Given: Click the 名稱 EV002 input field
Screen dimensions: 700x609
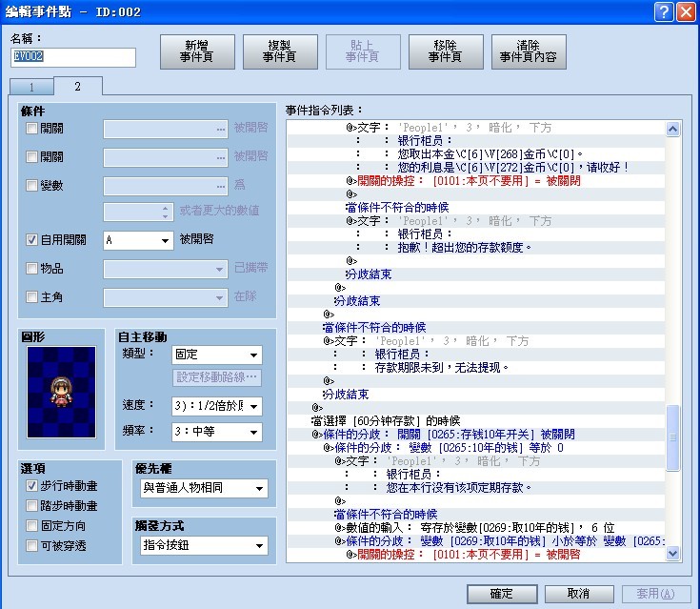Looking at the screenshot, I should click(73, 57).
